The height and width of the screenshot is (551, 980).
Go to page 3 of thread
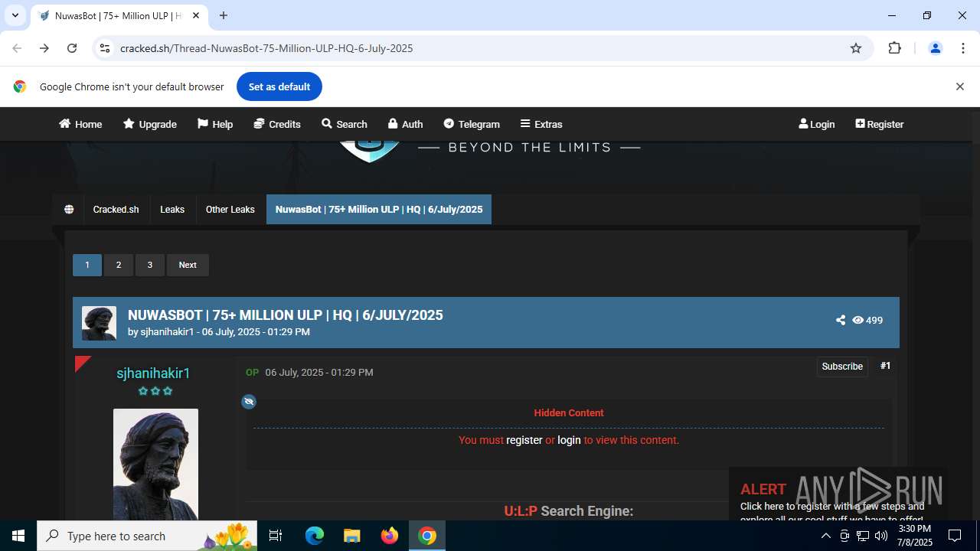coord(150,265)
